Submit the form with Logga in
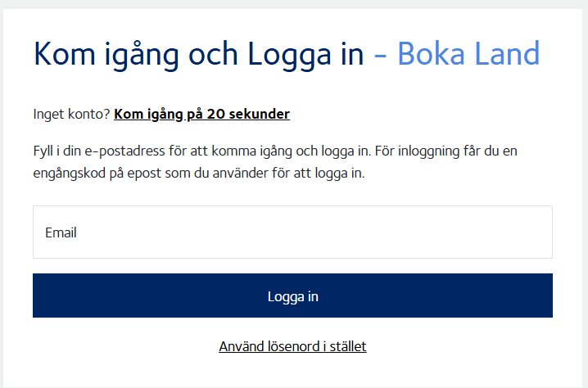Viewport: 588px width, 388px height. point(292,296)
